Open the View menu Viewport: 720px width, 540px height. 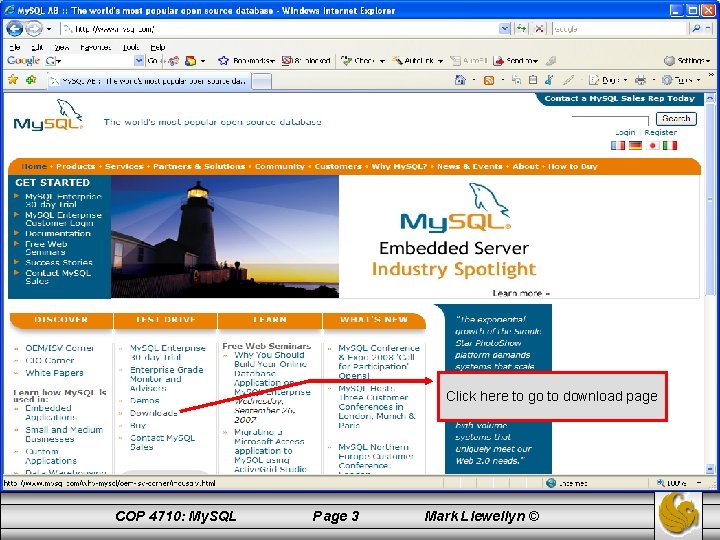tap(61, 47)
